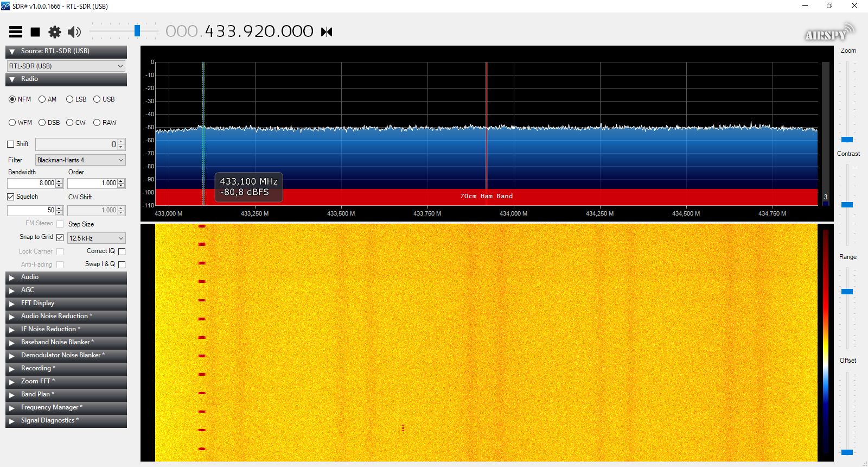Click the Shift offset value field
This screenshot has height=467, width=868.
tap(76, 144)
